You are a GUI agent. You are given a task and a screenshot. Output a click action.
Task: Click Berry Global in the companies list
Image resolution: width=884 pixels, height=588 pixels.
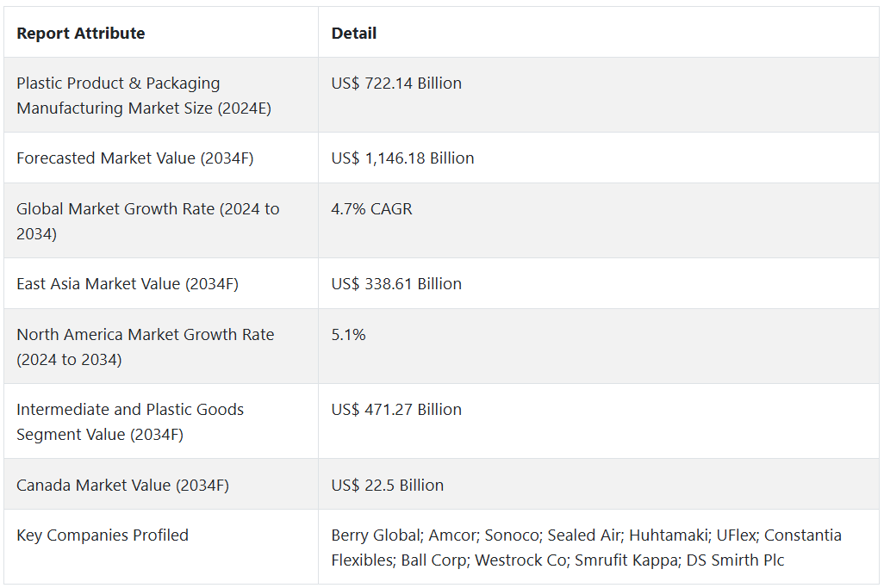tap(371, 535)
